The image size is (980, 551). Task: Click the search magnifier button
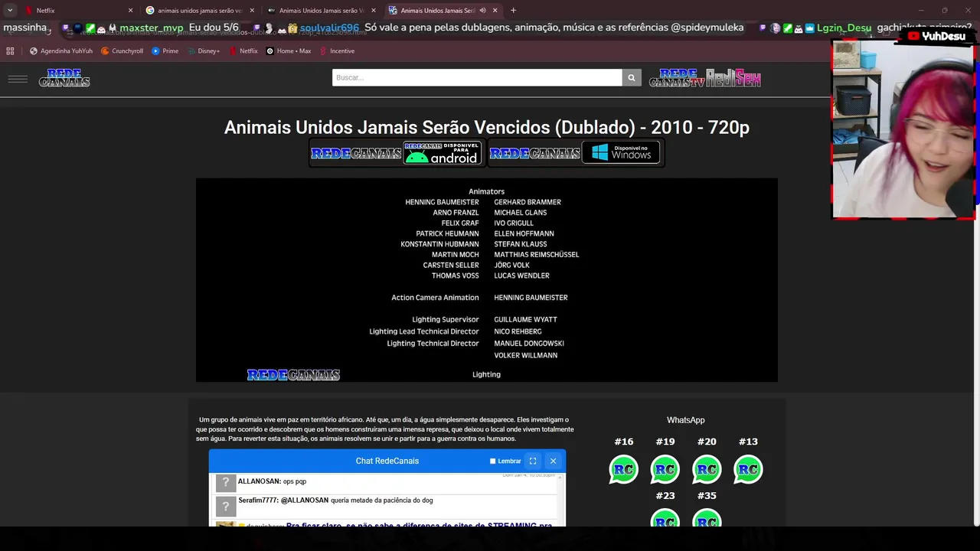click(x=632, y=77)
